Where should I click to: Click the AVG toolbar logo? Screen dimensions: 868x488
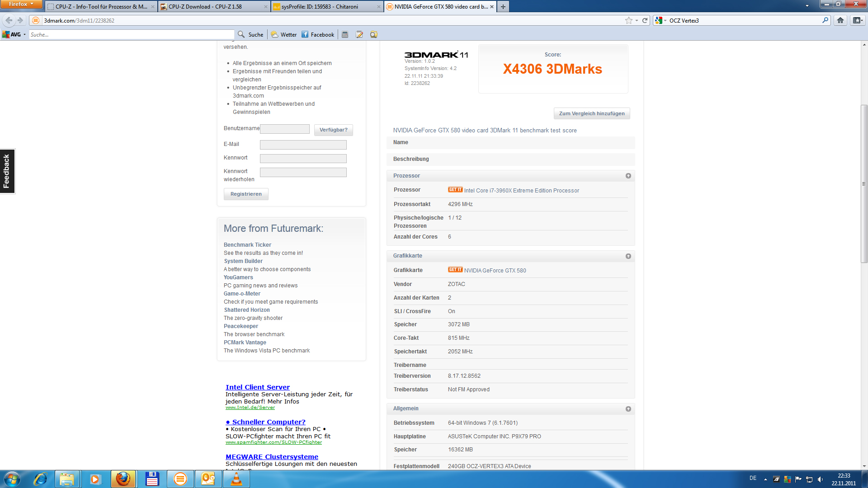click(12, 34)
